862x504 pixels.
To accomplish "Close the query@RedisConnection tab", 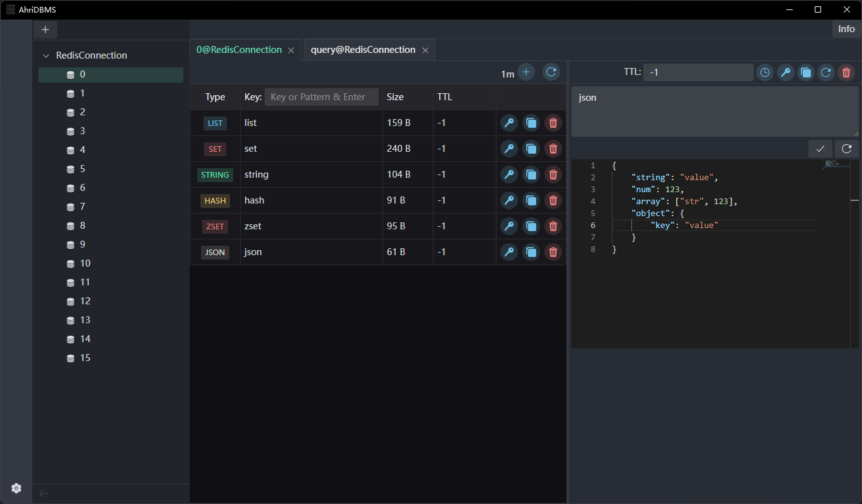I will pos(425,50).
